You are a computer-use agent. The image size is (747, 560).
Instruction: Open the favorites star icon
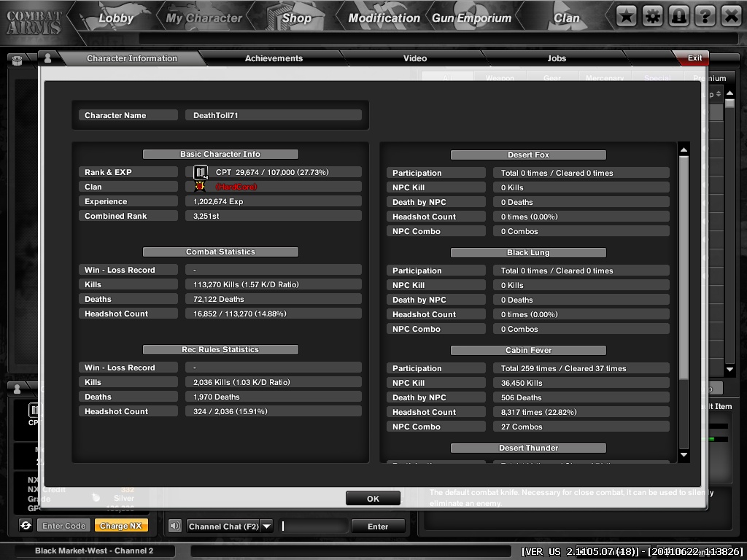click(627, 16)
